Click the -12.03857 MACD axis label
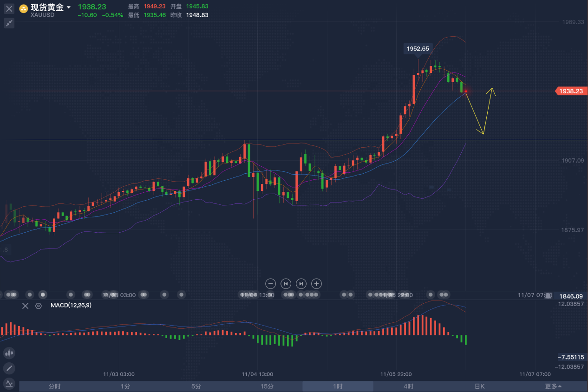This screenshot has height=392, width=588. 569,367
